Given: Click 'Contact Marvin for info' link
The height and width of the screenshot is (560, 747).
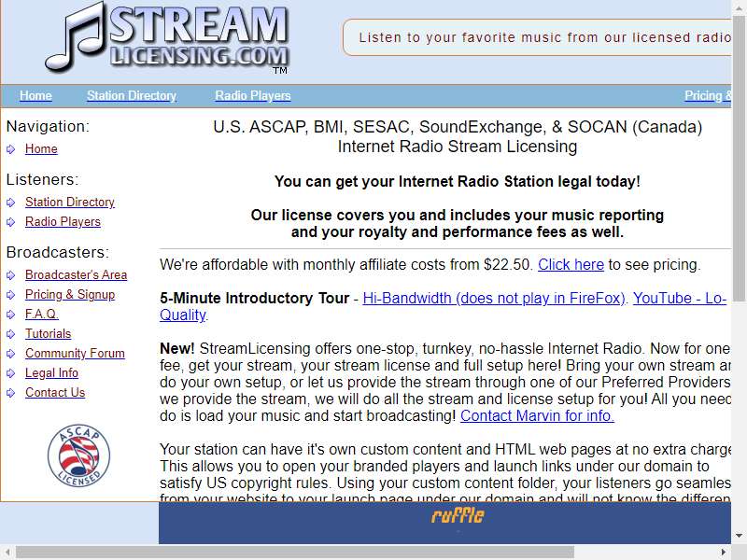Looking at the screenshot, I should tap(537, 415).
